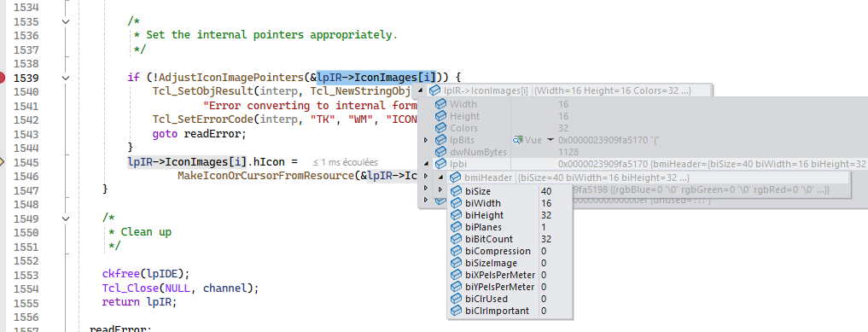Collapse the if block at line 1539
868x332 pixels.
pyautogui.click(x=67, y=78)
